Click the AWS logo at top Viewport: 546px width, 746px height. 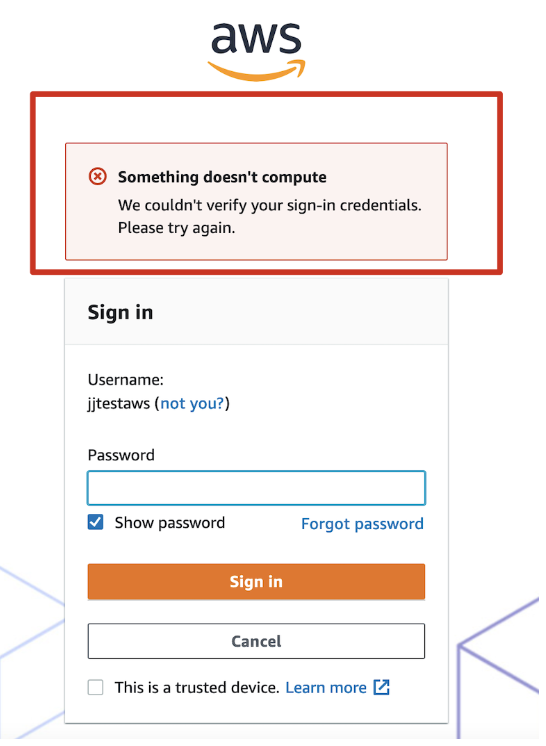point(256,50)
